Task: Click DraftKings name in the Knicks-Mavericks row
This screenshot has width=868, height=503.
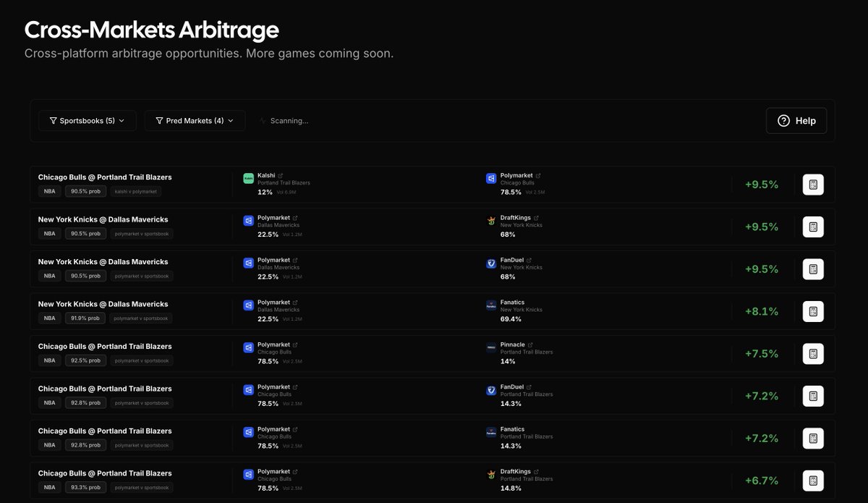Action: click(516, 218)
